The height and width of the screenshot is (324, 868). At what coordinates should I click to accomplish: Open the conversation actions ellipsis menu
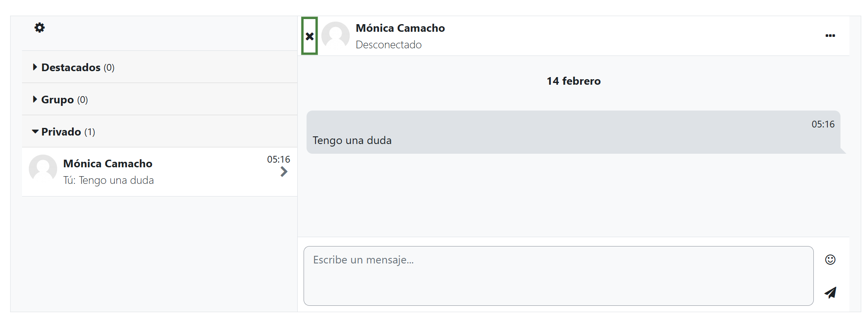[x=830, y=36]
